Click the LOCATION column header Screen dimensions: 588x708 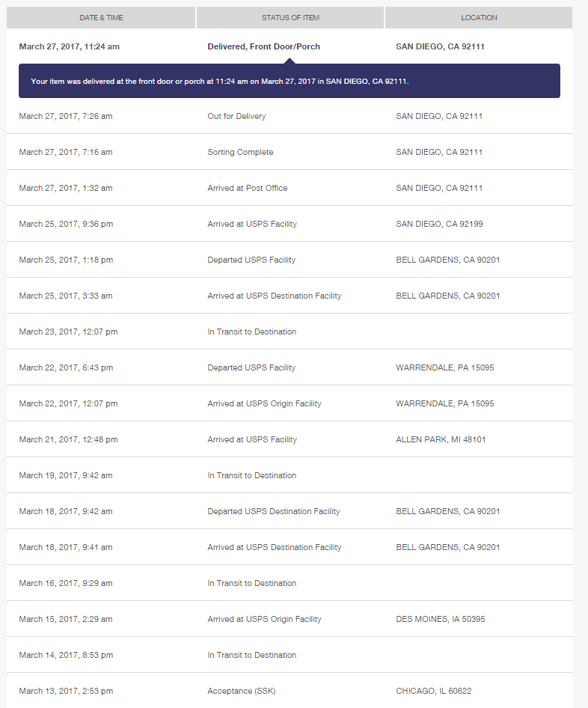479,18
